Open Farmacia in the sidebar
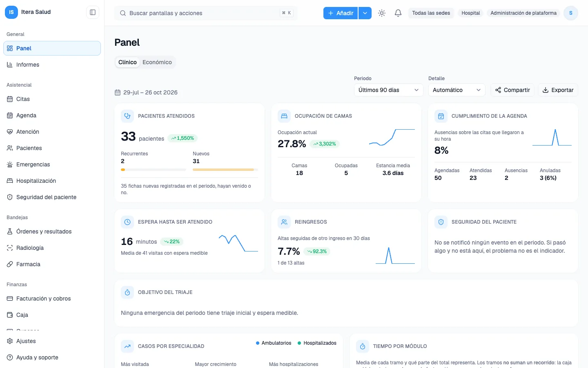Viewport: 588px width, 368px height. pyautogui.click(x=52, y=264)
